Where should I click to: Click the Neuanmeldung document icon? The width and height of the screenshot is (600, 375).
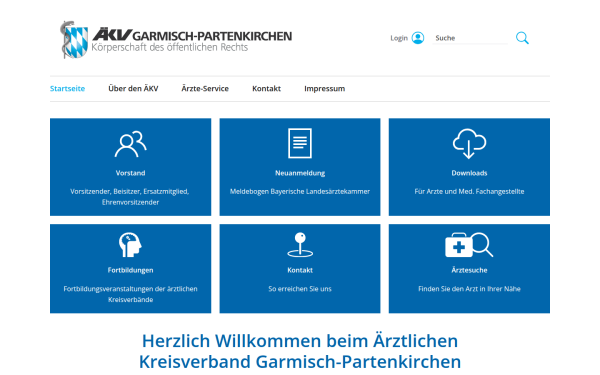[x=300, y=143]
